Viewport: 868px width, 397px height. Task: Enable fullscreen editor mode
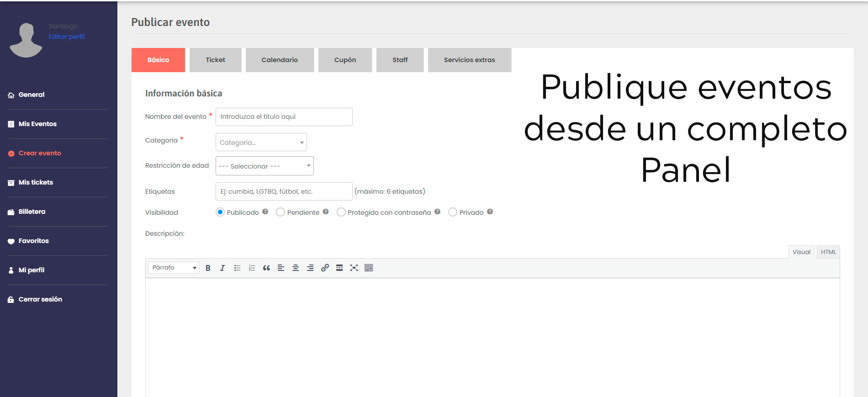(x=354, y=268)
